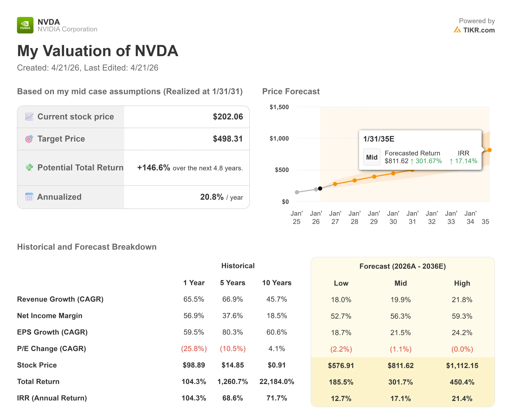Click the 5 Years historical column header
512x420 pixels.
click(x=233, y=283)
